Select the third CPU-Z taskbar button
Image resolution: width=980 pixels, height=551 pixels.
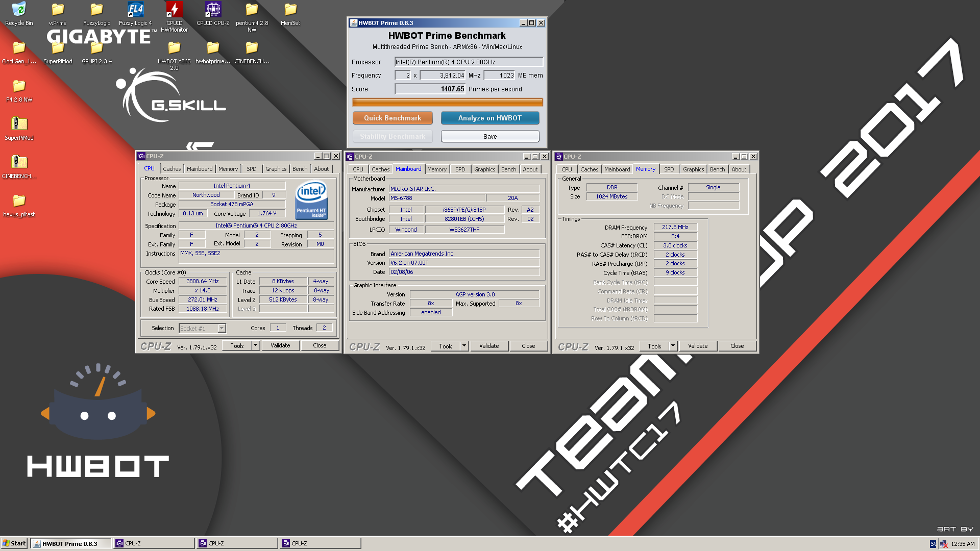point(321,543)
